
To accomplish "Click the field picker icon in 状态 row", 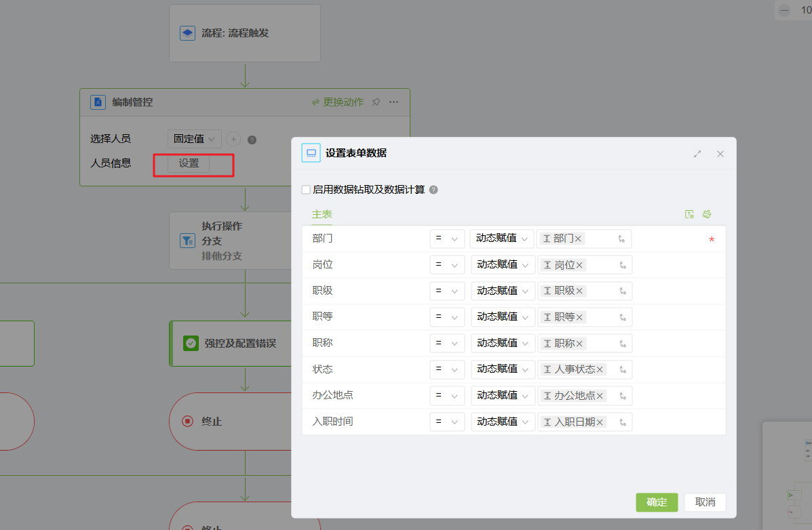I will coord(623,369).
